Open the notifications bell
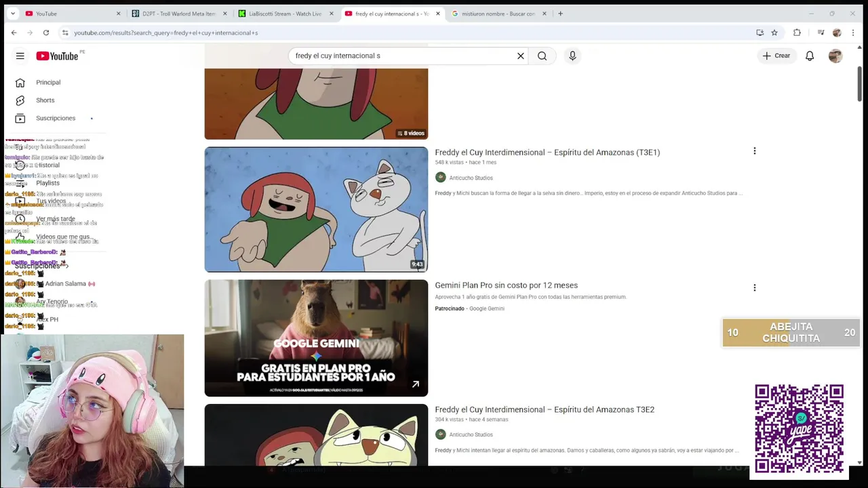This screenshot has width=868, height=488. [809, 56]
